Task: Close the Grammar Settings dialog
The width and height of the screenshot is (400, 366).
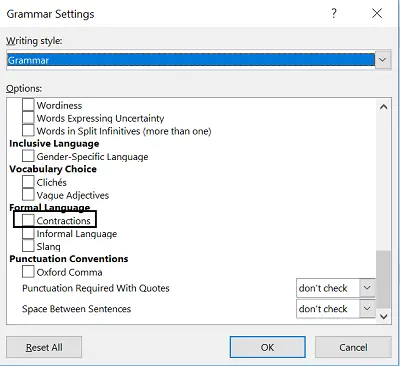Action: coord(377,14)
